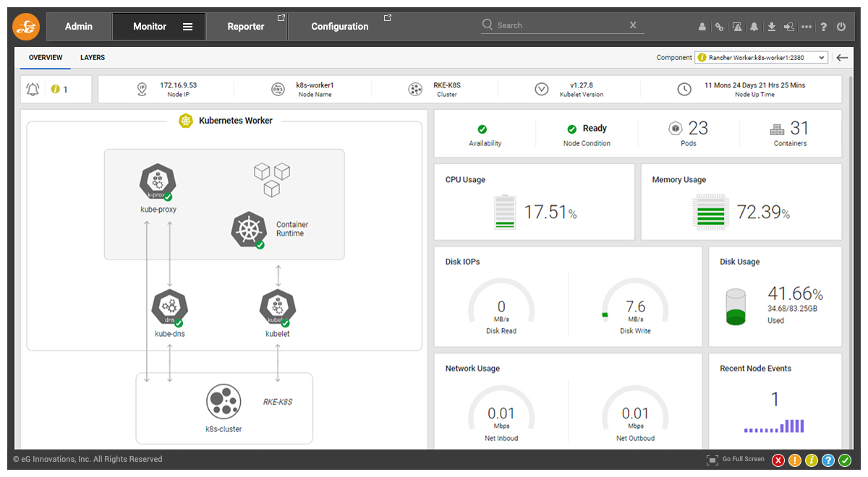This screenshot has height=477, width=868.
Task: Open the user profile icon
Action: tap(702, 27)
